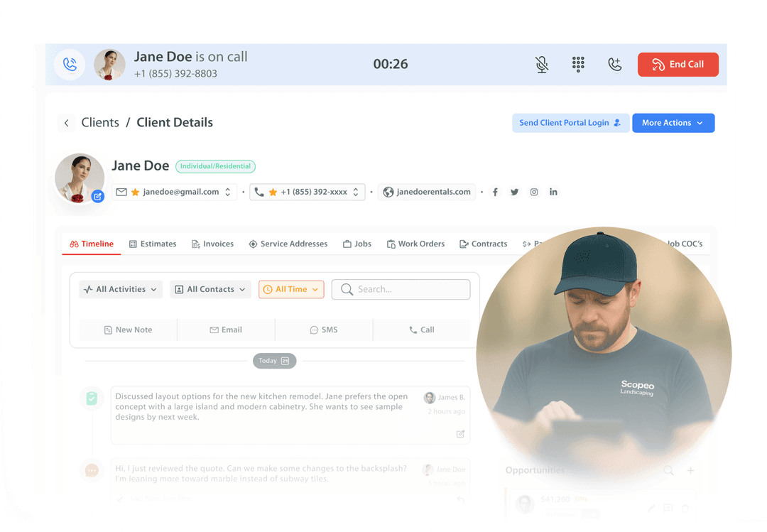Open the Facebook profile icon
Screen dimensions: 767x532
(x=495, y=192)
